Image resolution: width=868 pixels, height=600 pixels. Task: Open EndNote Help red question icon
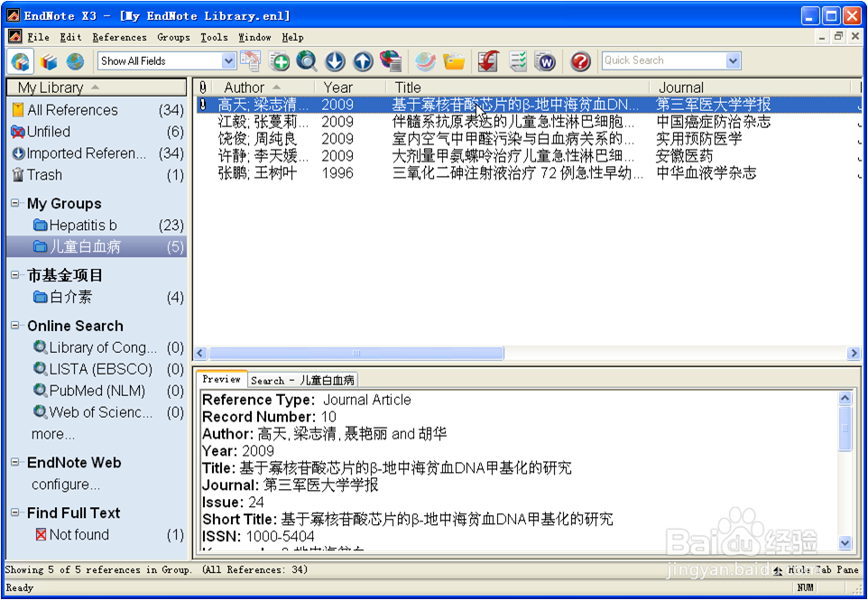tap(580, 60)
